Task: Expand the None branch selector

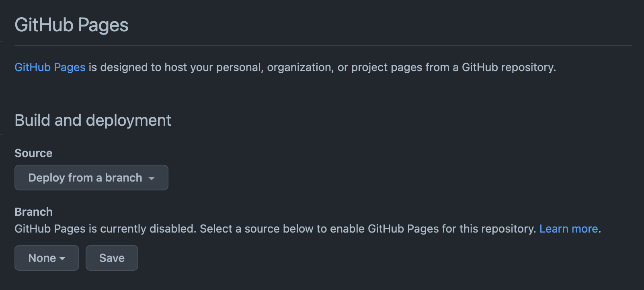Action: point(47,258)
